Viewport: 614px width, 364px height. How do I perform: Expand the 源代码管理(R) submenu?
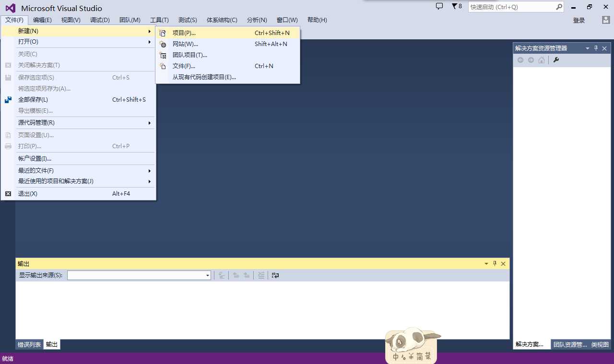pos(79,123)
